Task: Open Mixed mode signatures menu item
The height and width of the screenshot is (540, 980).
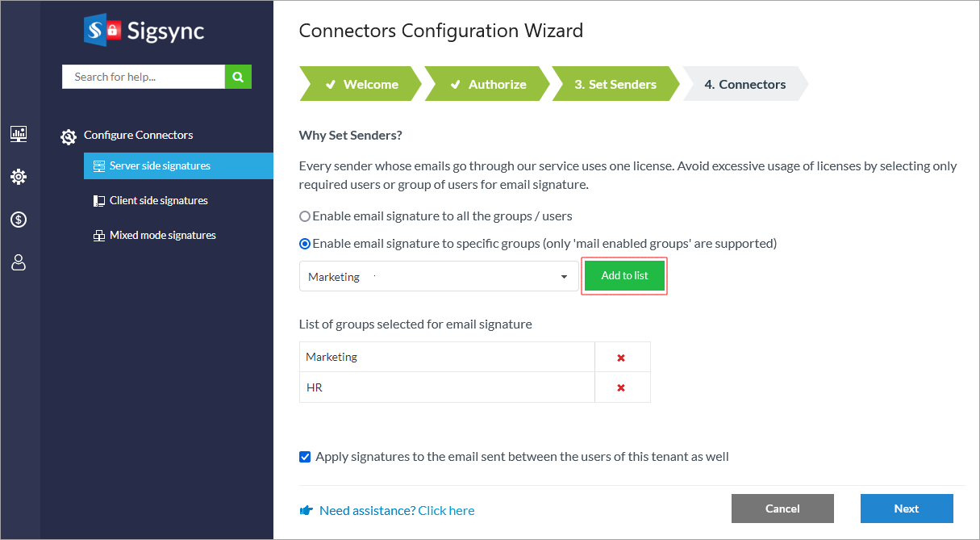Action: (162, 236)
